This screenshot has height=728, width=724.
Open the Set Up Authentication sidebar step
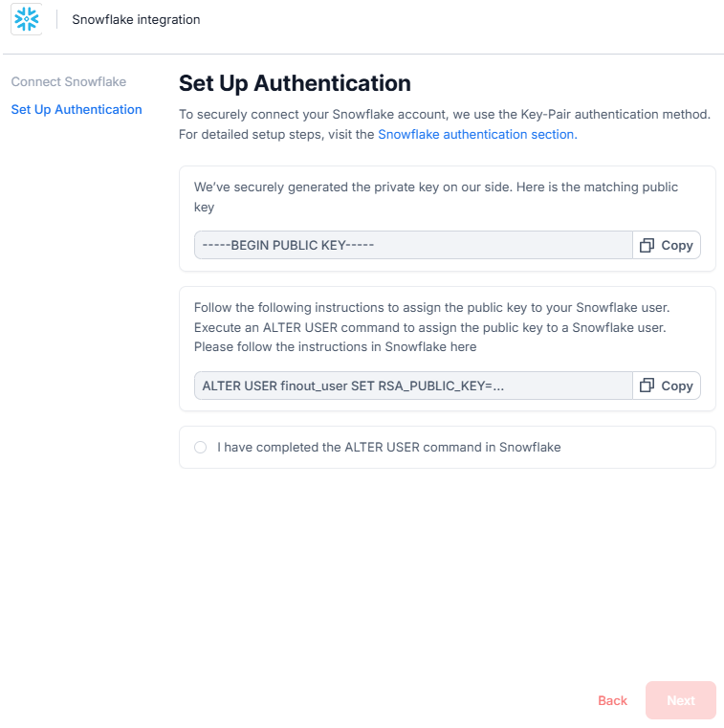pos(77,110)
